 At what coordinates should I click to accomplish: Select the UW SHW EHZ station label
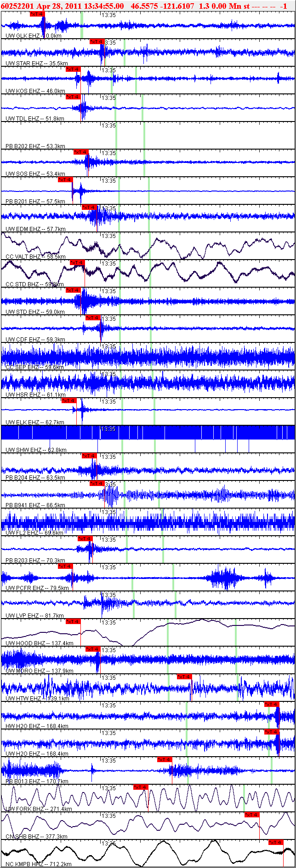(36, 450)
